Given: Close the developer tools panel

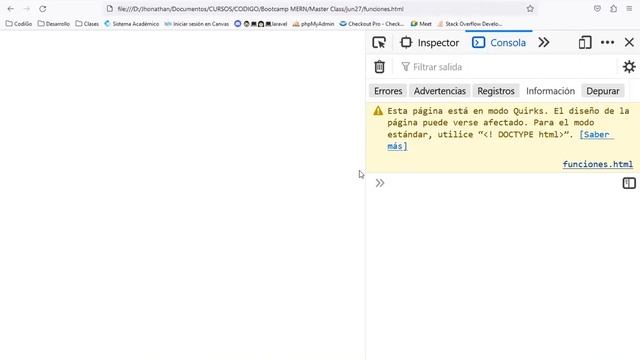Looking at the screenshot, I should [629, 42].
